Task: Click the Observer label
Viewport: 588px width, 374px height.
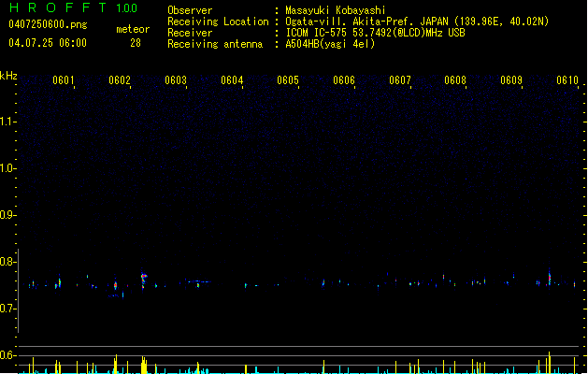Action: tap(190, 10)
